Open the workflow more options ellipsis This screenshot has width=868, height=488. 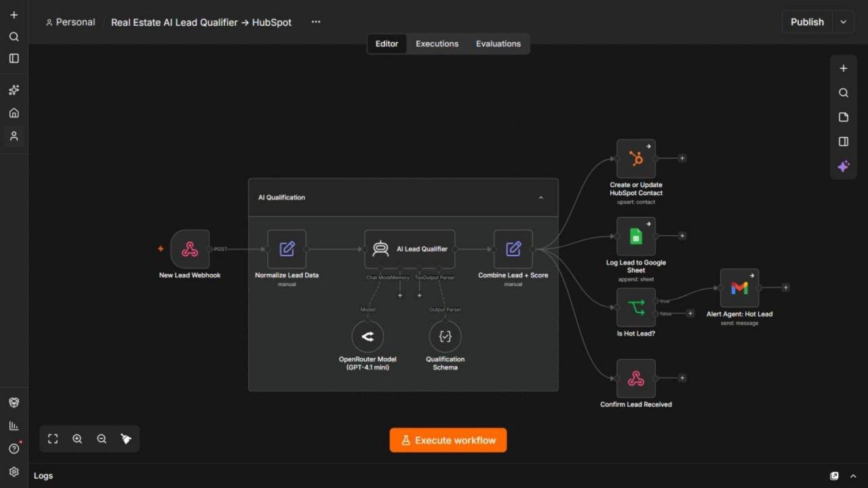pyautogui.click(x=315, y=22)
